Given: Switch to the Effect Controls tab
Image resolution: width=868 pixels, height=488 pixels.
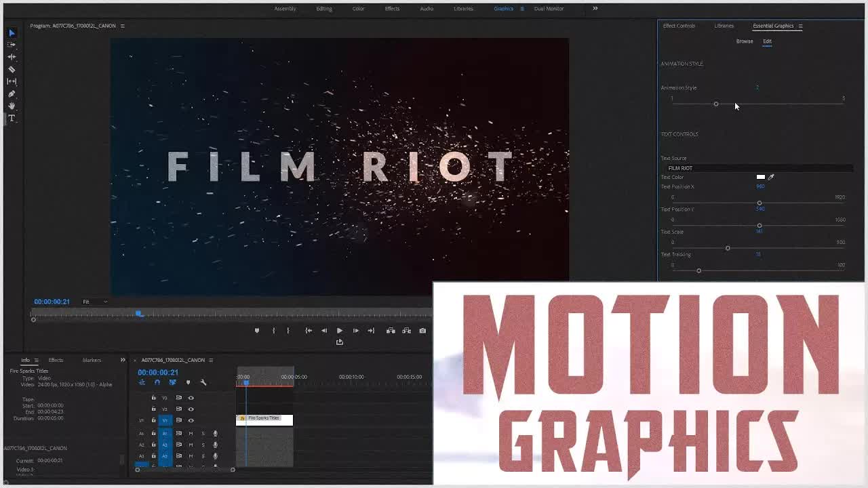Looking at the screenshot, I should [x=679, y=26].
